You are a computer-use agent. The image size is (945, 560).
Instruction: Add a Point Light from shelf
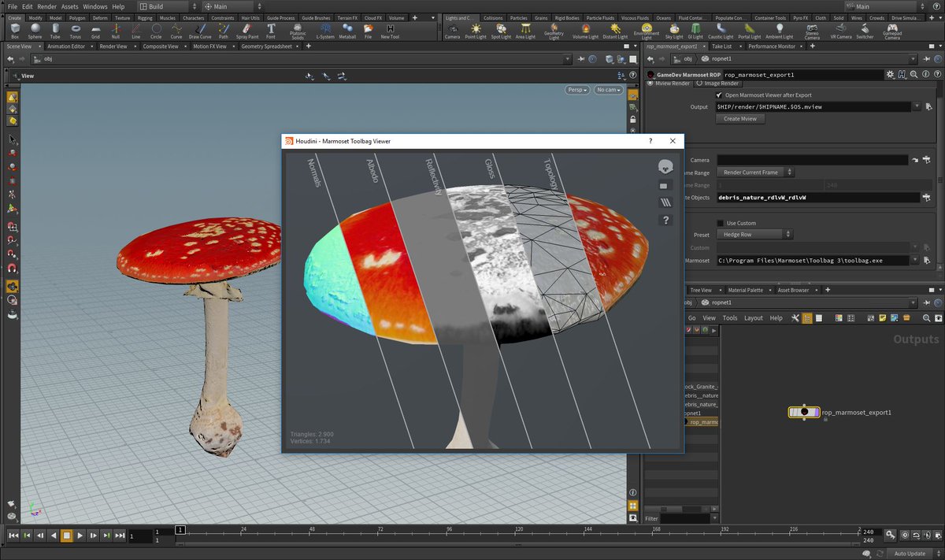[x=476, y=31]
